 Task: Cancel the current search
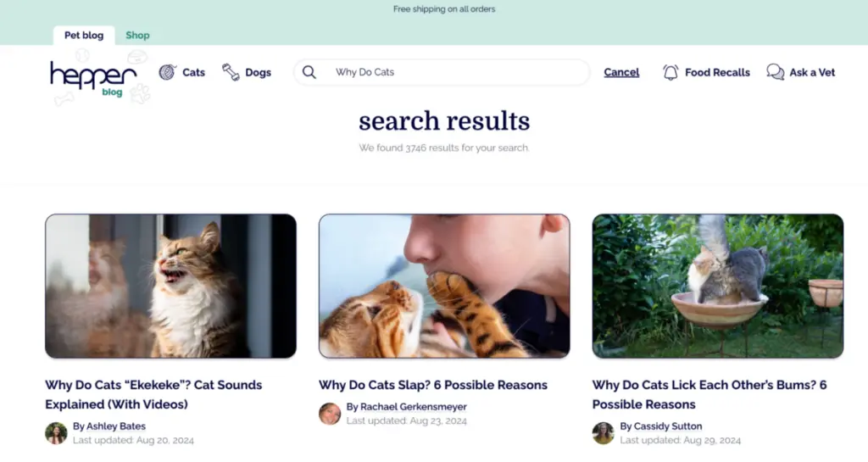click(x=621, y=72)
